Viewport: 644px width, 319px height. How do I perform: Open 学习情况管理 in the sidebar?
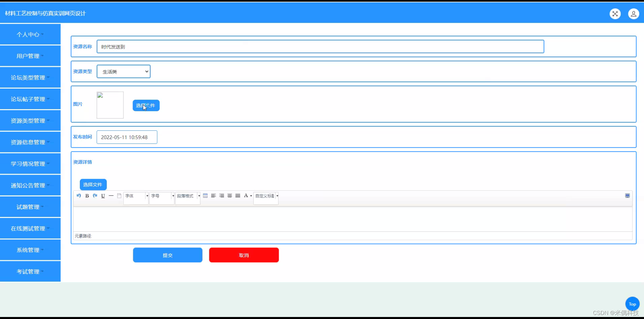pyautogui.click(x=30, y=164)
